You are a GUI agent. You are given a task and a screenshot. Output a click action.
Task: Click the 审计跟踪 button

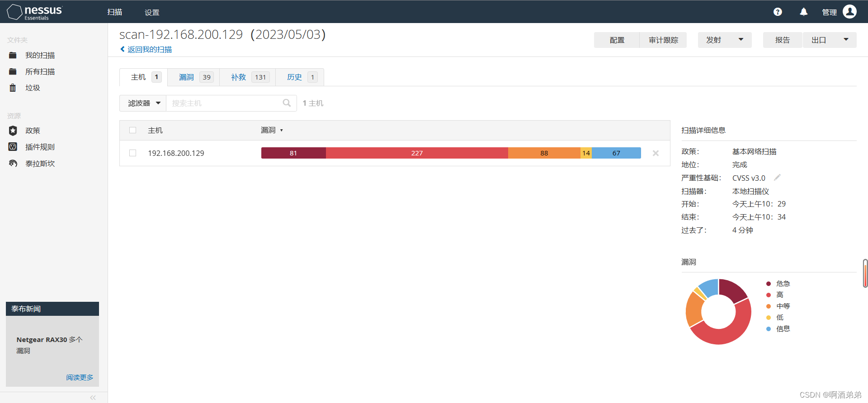(x=663, y=40)
